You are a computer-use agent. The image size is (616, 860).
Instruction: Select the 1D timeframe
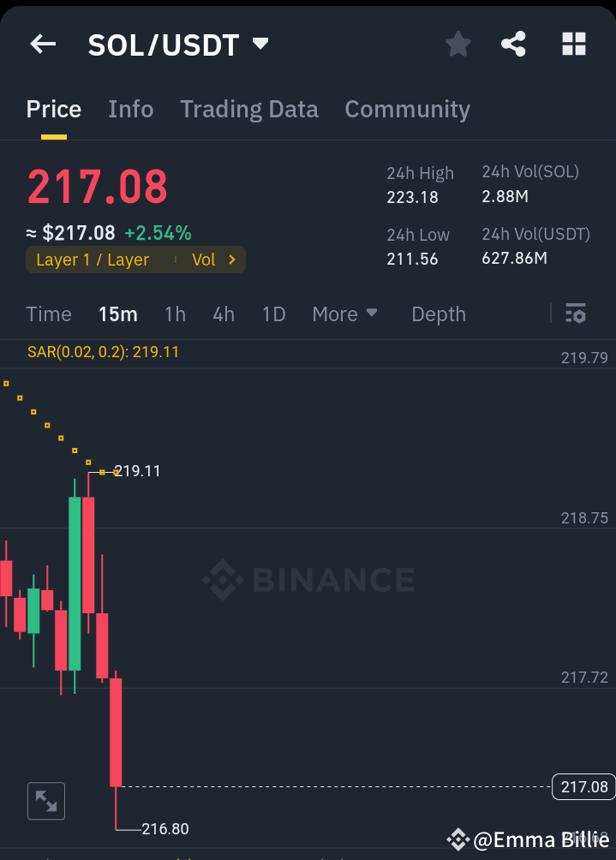click(273, 314)
